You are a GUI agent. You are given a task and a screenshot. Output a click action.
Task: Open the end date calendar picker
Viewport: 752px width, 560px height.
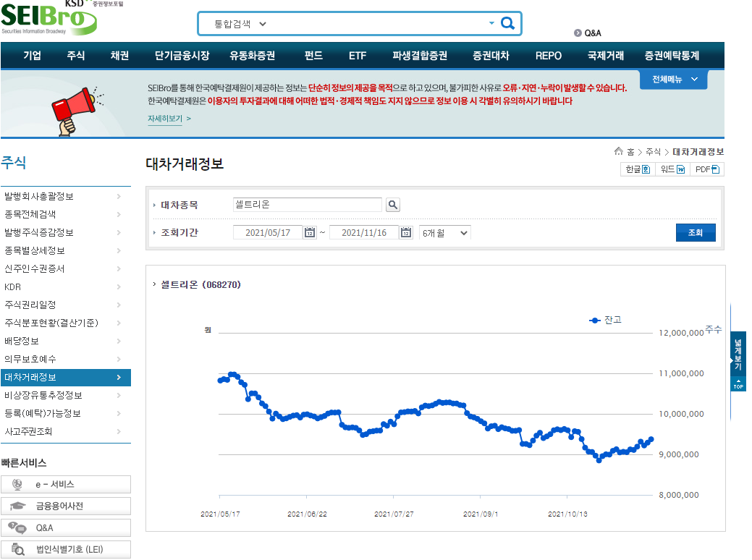pyautogui.click(x=406, y=232)
